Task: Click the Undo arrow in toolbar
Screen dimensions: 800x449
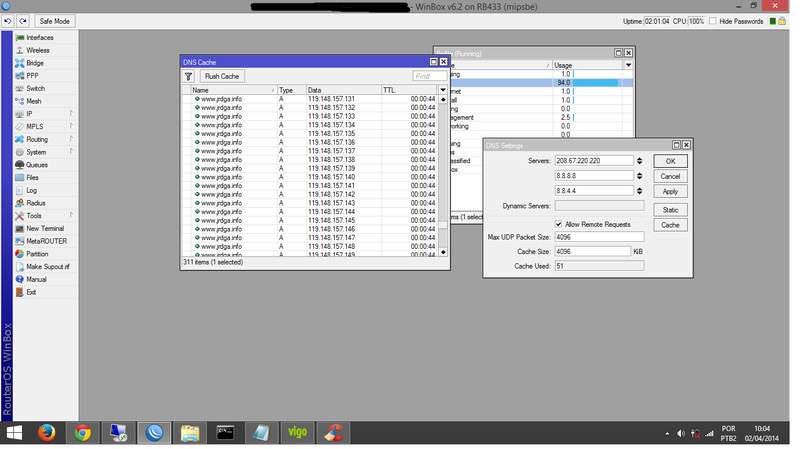Action: pyautogui.click(x=8, y=21)
